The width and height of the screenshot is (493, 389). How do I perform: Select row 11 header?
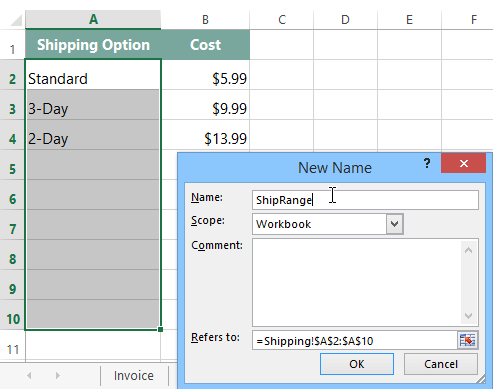pos(12,345)
